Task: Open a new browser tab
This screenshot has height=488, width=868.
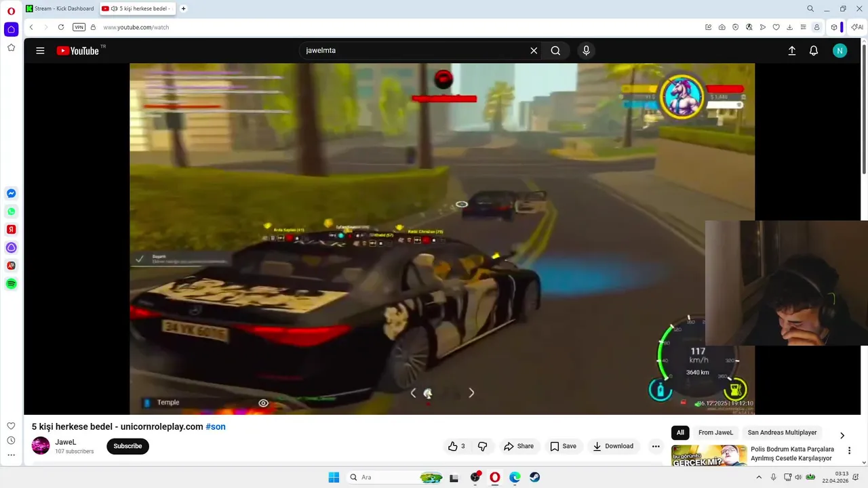Action: 183,8
